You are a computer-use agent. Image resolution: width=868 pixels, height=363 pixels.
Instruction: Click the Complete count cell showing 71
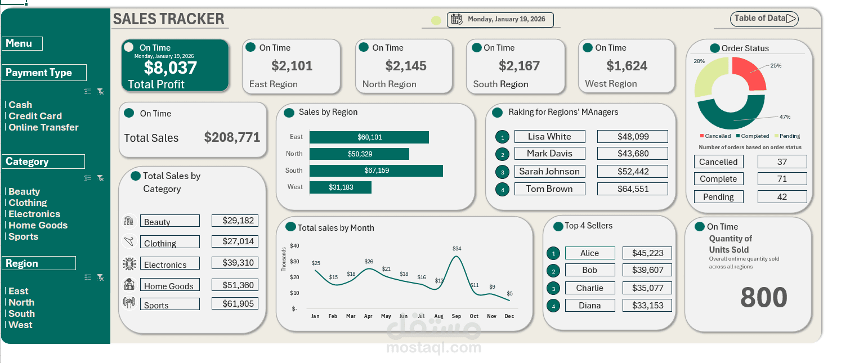[x=782, y=179]
